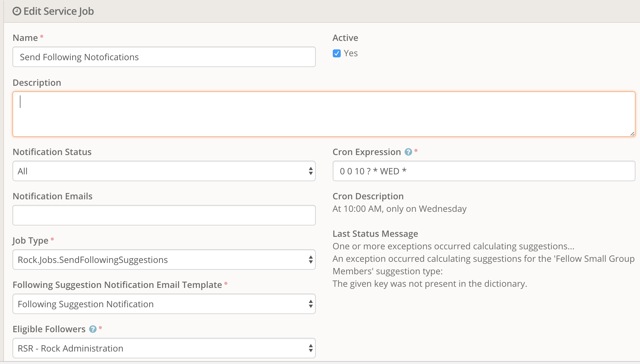The image size is (640, 364).
Task: Uncheck the Active Yes checkbox
Action: point(337,53)
